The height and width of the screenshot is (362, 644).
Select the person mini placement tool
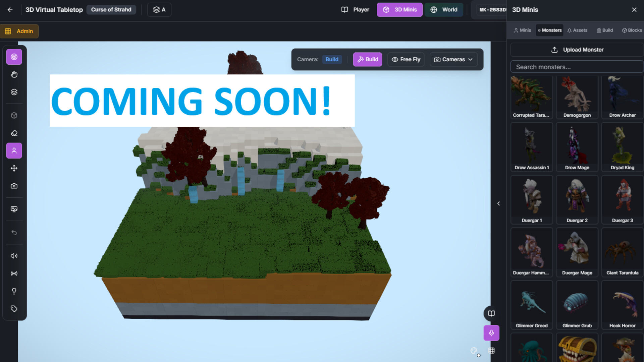pos(14,151)
